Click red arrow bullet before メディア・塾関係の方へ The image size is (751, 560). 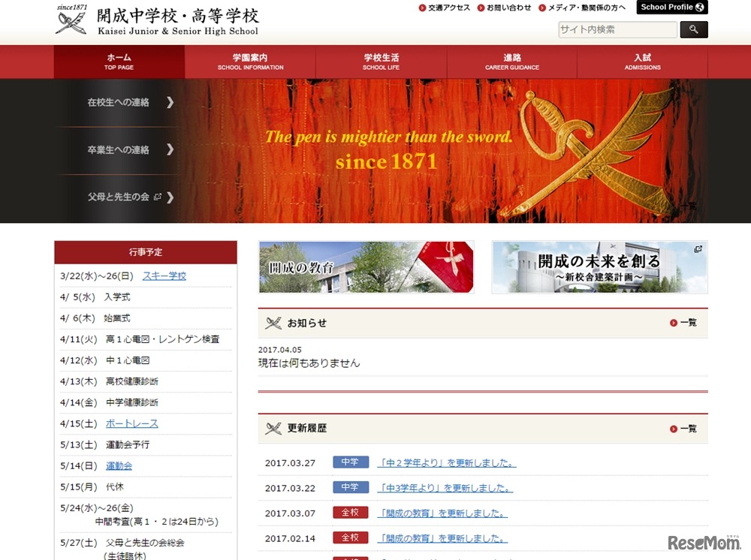click(x=542, y=8)
